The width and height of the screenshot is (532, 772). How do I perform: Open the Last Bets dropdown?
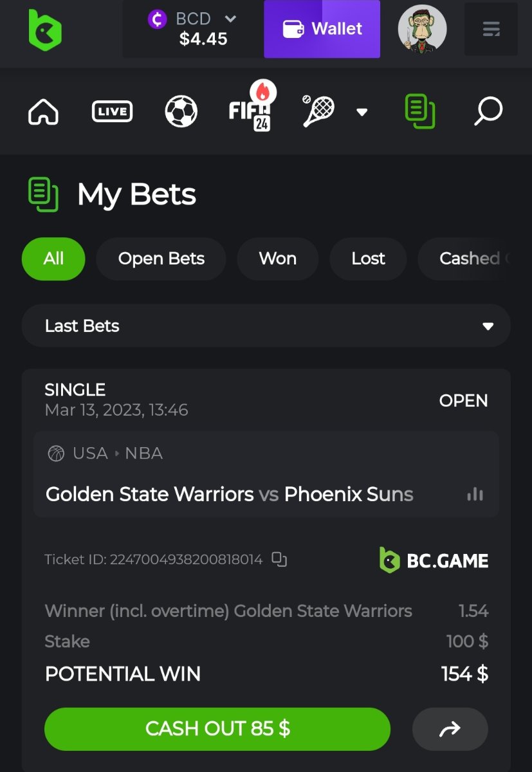point(266,326)
